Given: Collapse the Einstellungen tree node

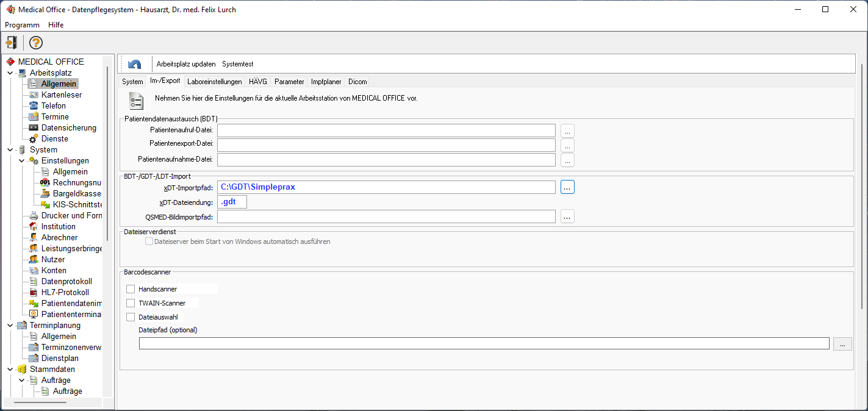Looking at the screenshot, I should tap(22, 160).
